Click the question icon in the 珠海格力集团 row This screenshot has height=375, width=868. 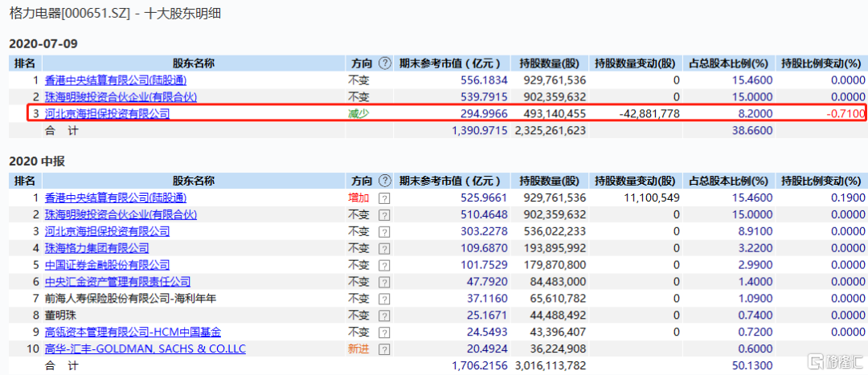pos(383,248)
